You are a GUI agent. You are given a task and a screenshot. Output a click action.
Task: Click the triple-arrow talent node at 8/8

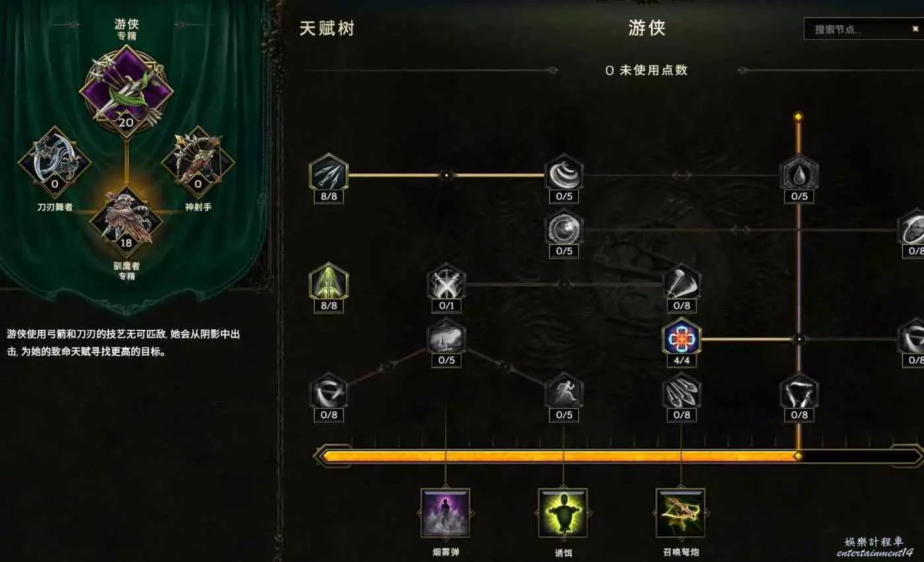(329, 173)
